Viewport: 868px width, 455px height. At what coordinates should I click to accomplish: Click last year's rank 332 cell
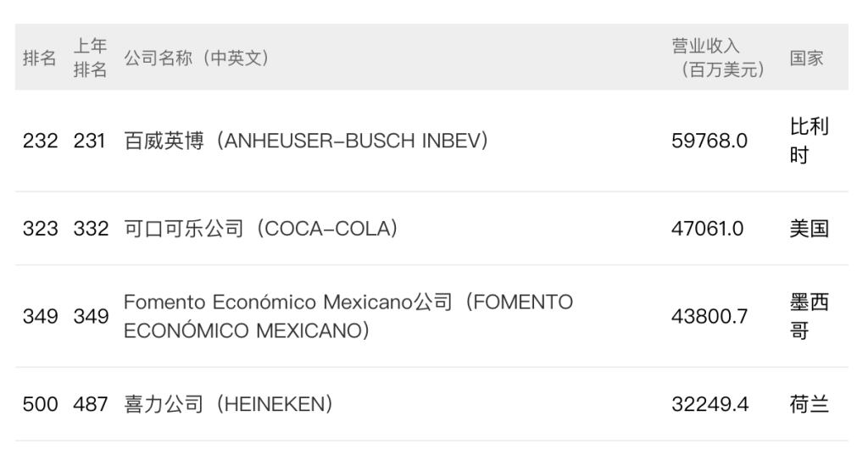(92, 229)
